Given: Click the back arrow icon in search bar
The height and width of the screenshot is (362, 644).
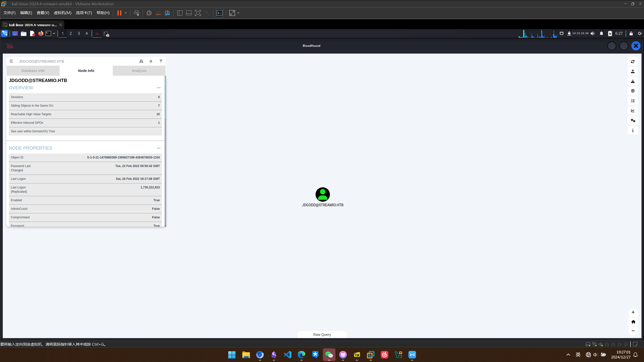Looking at the screenshot, I should [x=151, y=61].
